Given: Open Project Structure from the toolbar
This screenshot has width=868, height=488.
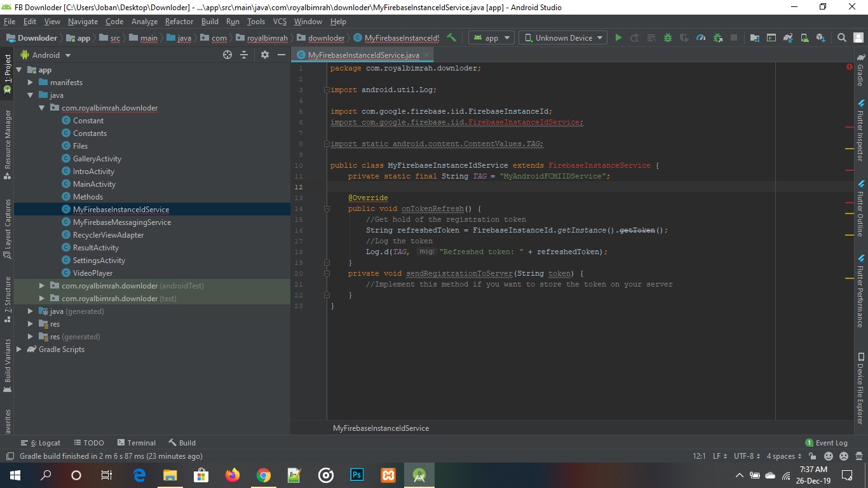Looking at the screenshot, I should (x=754, y=37).
